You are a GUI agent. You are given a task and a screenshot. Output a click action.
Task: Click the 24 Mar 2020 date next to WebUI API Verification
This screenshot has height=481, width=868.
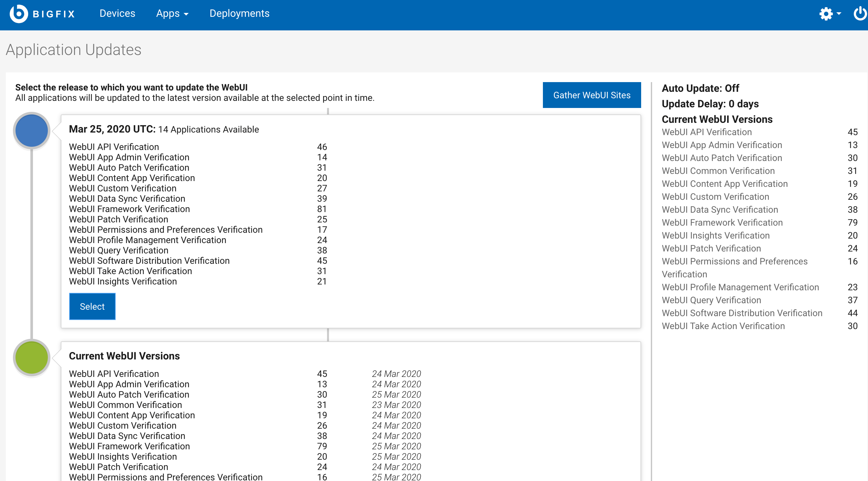(x=396, y=373)
